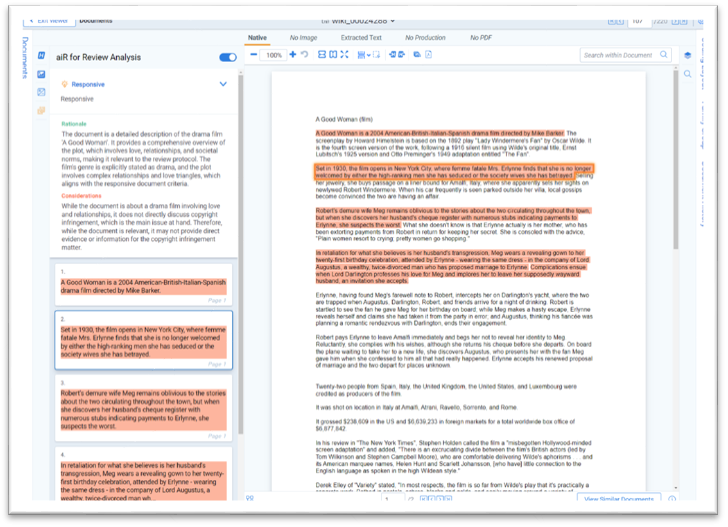728x527 pixels.
Task: Click highlighted 'Set in 1930' passage in document
Action: pos(454,172)
